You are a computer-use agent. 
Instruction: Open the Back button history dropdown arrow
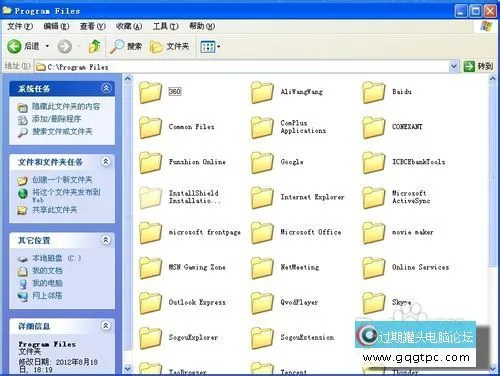47,46
